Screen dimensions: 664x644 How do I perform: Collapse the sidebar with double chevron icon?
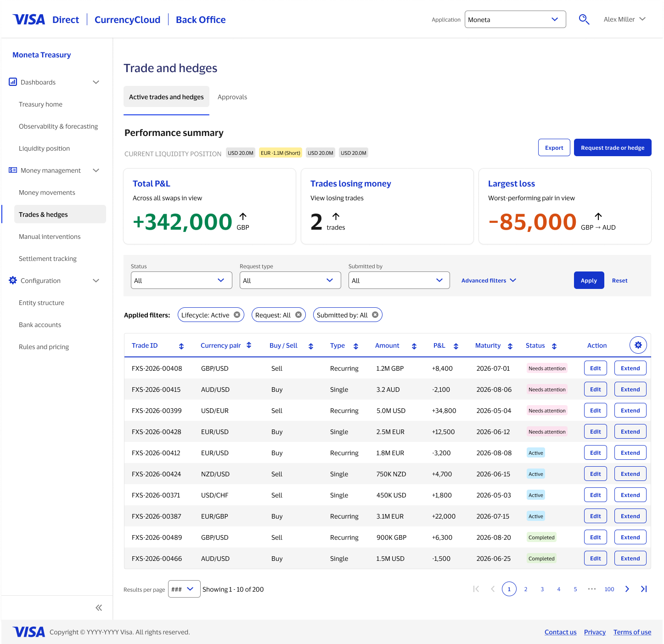pyautogui.click(x=99, y=608)
